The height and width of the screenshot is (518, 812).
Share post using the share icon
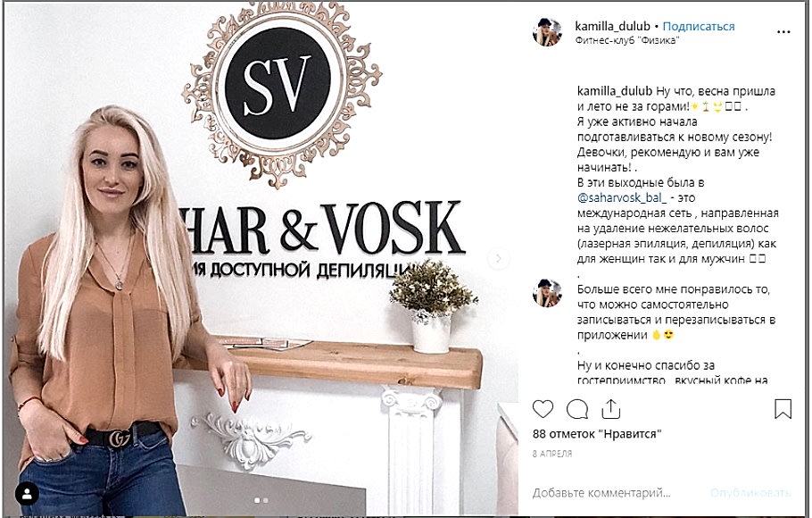tap(610, 409)
